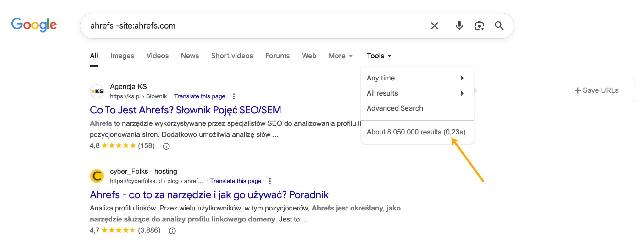Open three-dot menu for cyber_Folks result
The image size is (644, 246).
270,181
